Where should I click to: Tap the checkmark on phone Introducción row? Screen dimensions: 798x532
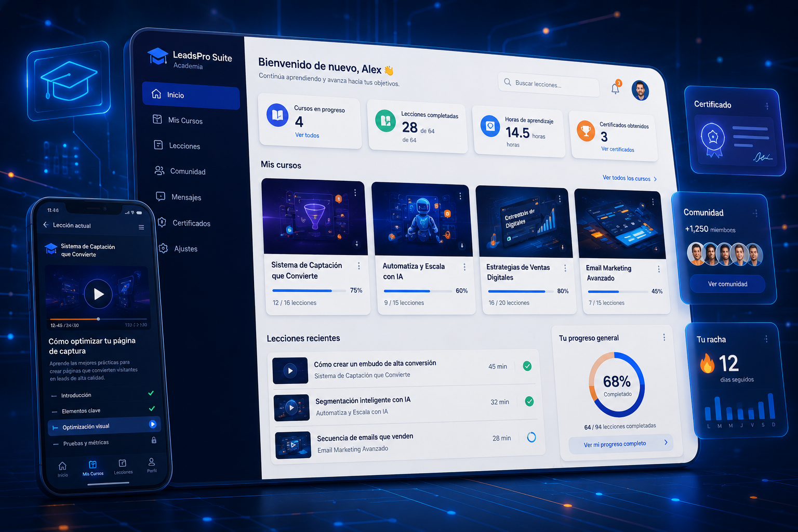point(151,393)
